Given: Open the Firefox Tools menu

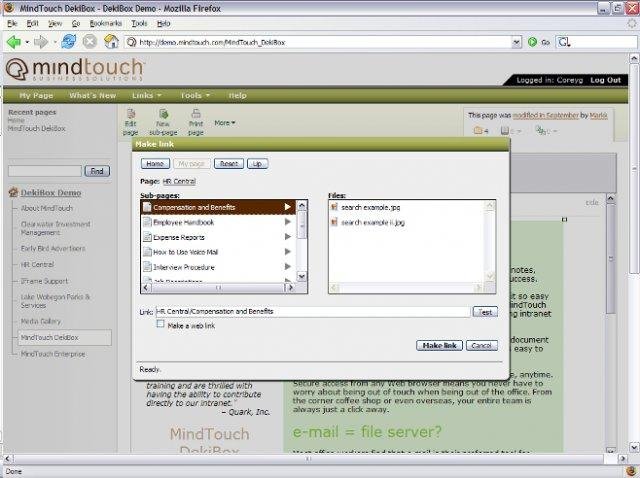Looking at the screenshot, I should (x=139, y=23).
